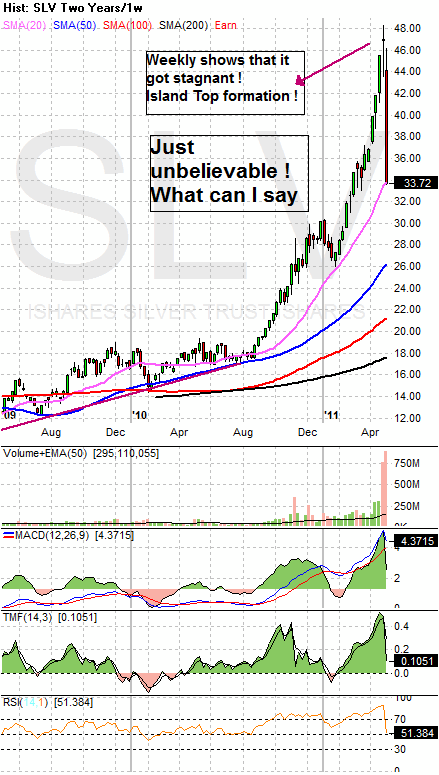Click the '09 year marker on time axis

(x=9, y=416)
